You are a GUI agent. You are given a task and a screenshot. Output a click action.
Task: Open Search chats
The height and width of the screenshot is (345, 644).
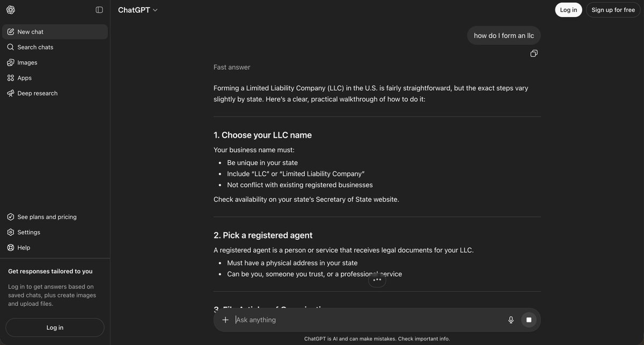tap(55, 47)
